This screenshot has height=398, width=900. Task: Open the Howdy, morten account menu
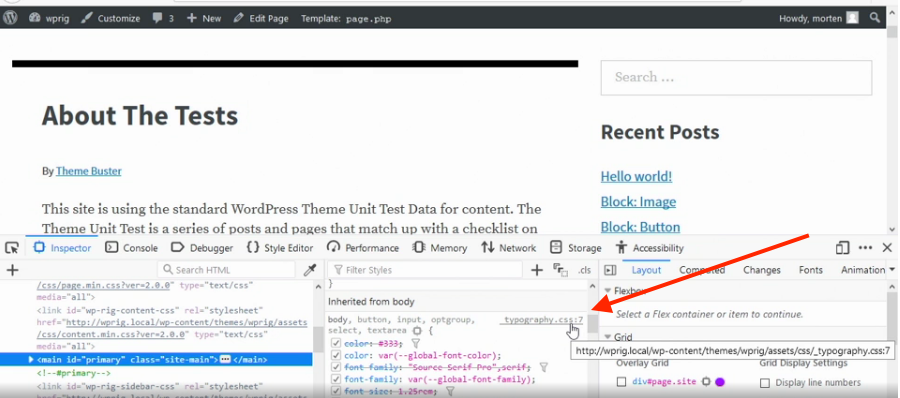point(818,18)
